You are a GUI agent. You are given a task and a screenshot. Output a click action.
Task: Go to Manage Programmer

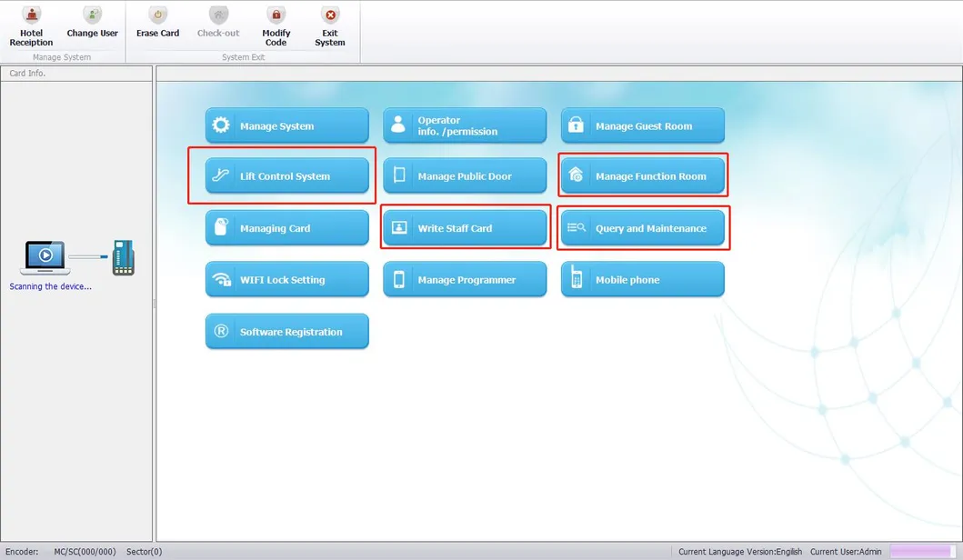pyautogui.click(x=465, y=280)
